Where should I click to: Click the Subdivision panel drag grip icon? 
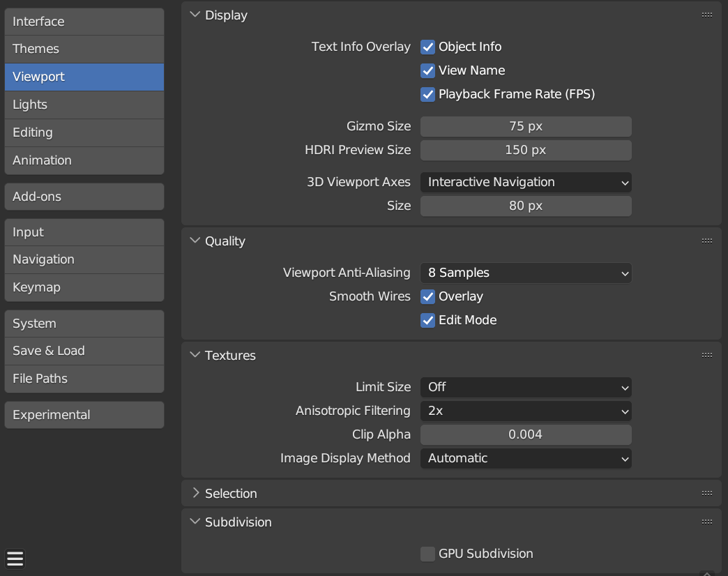(x=706, y=522)
